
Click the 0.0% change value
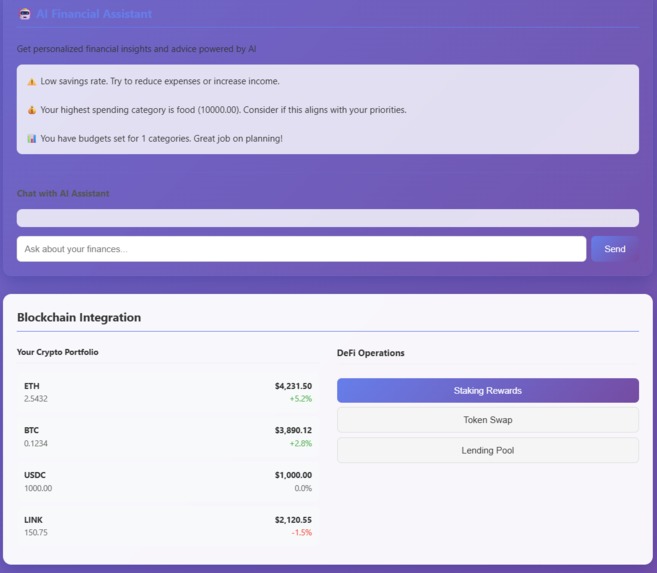(x=303, y=488)
